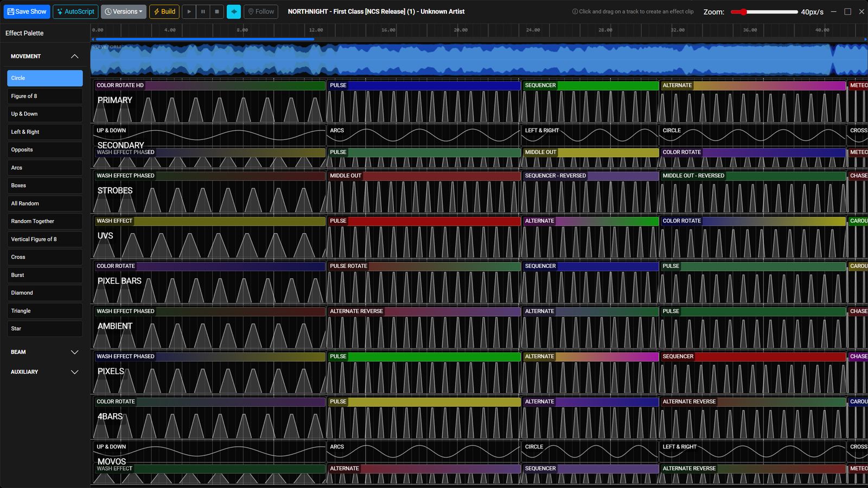This screenshot has width=868, height=488.
Task: Select the Cross effect in palette
Action: point(45,257)
